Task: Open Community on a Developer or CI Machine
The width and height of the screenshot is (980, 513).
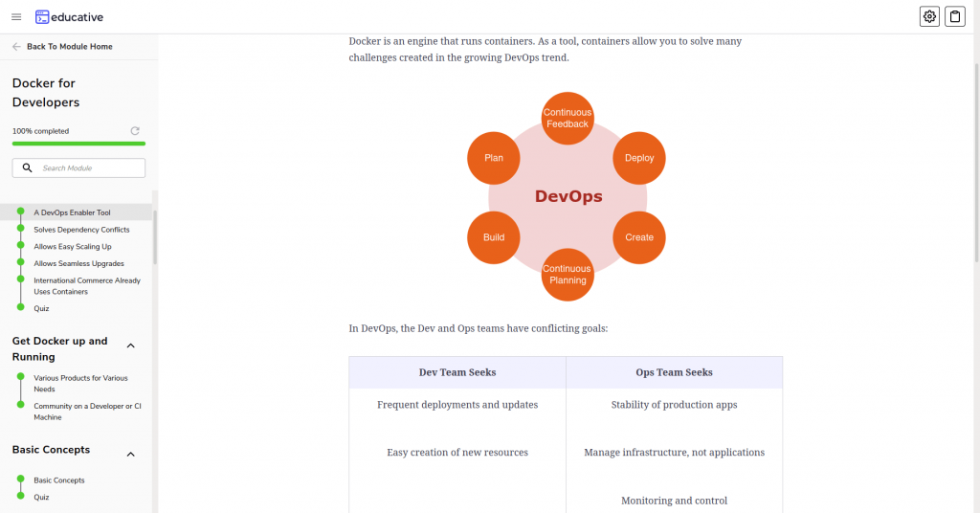Action: click(x=87, y=412)
